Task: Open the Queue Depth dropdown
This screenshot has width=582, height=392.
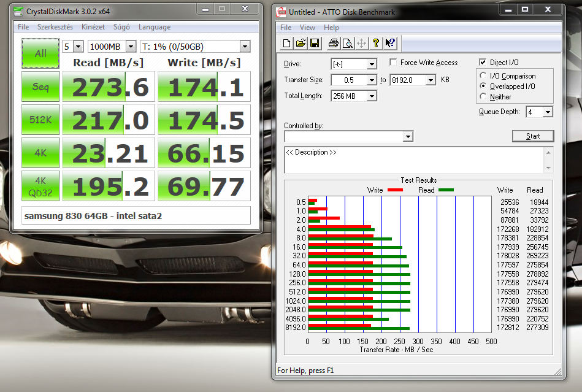Action: click(x=547, y=112)
